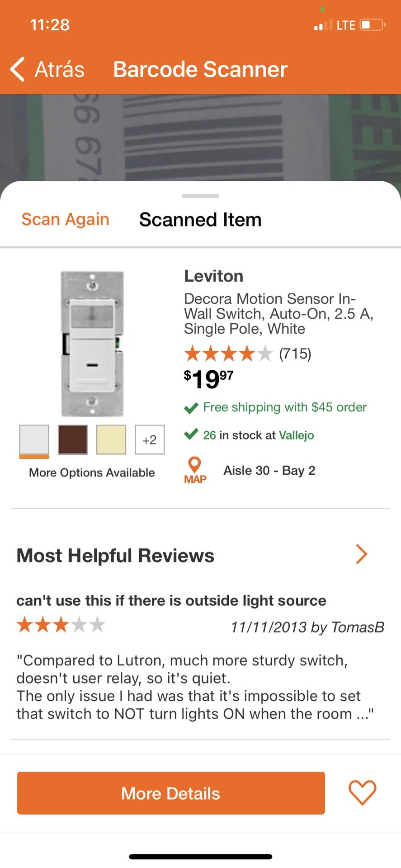Tap the free shipping green checkmark

click(x=191, y=408)
